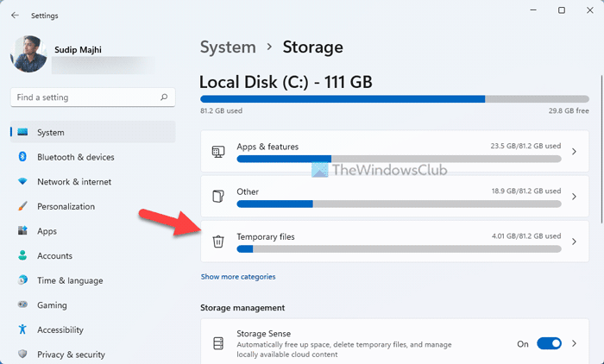Click the Accessibility person icon
The image size is (604, 364).
click(22, 329)
